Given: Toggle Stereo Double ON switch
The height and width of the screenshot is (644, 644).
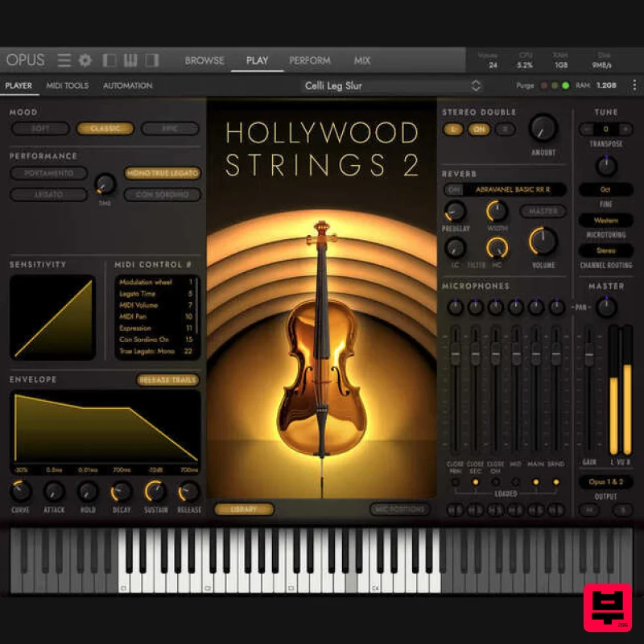Looking at the screenshot, I should [479, 130].
